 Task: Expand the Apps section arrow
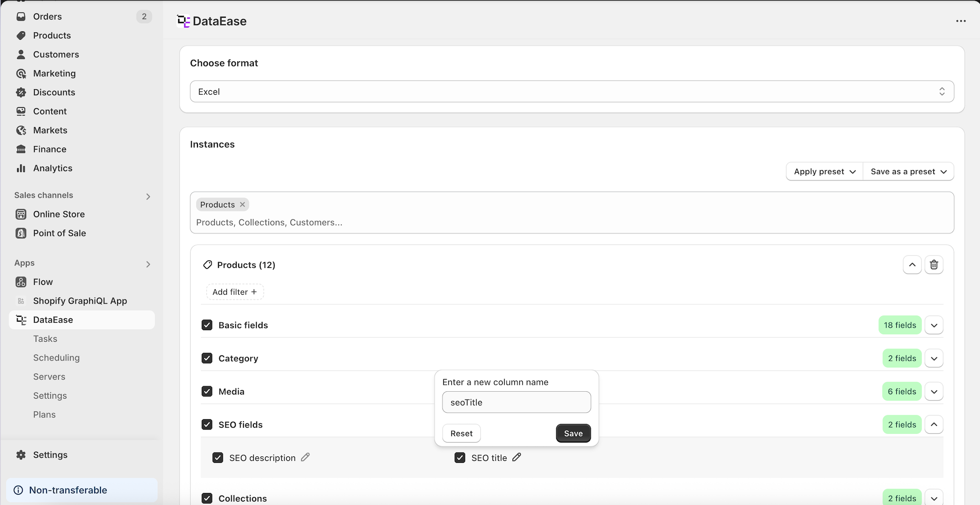[x=148, y=264]
